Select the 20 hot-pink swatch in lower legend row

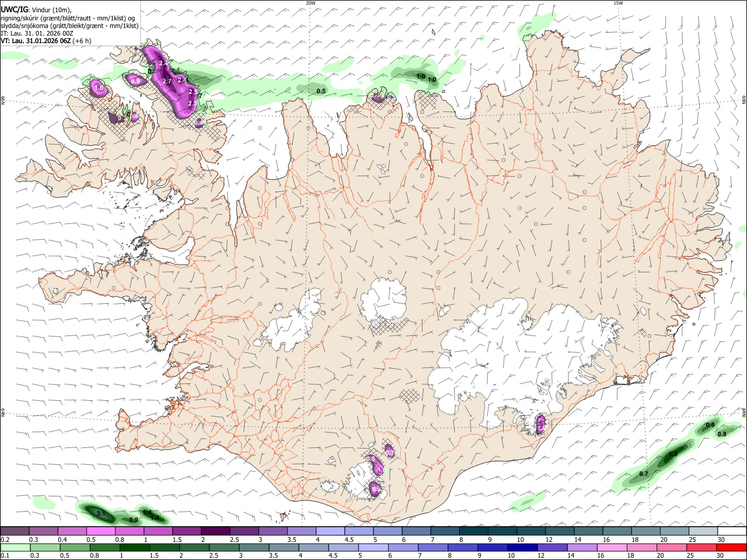pyautogui.click(x=672, y=548)
